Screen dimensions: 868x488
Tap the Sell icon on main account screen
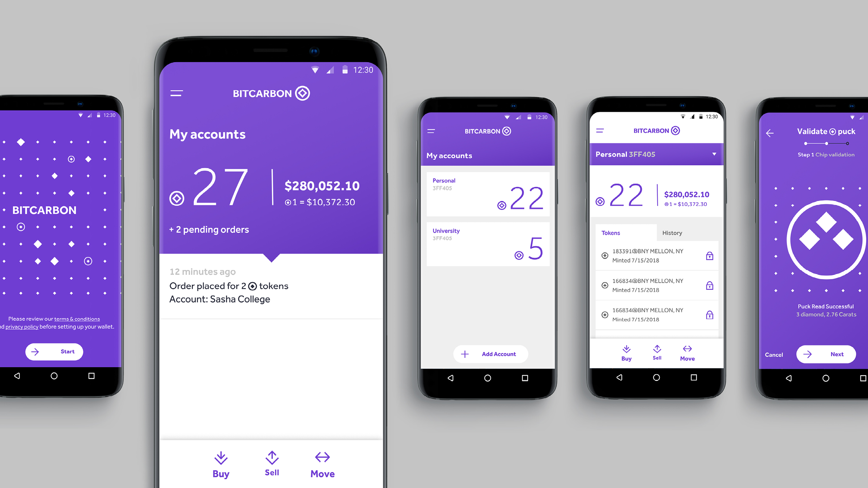point(271,451)
